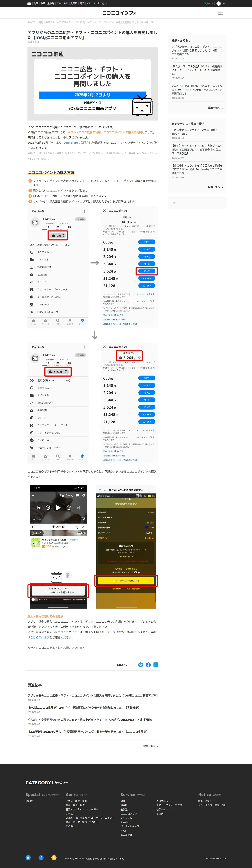Open footer N Air link
The height and width of the screenshot is (868, 252).
123,831
